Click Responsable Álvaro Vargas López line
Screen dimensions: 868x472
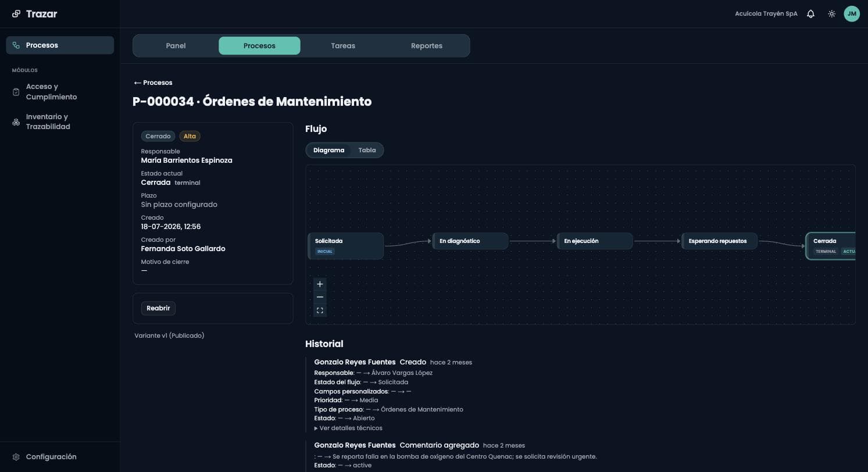tap(373, 373)
